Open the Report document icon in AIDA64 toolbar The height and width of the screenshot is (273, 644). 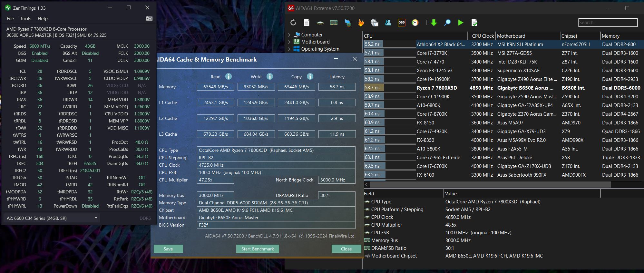[x=307, y=23]
